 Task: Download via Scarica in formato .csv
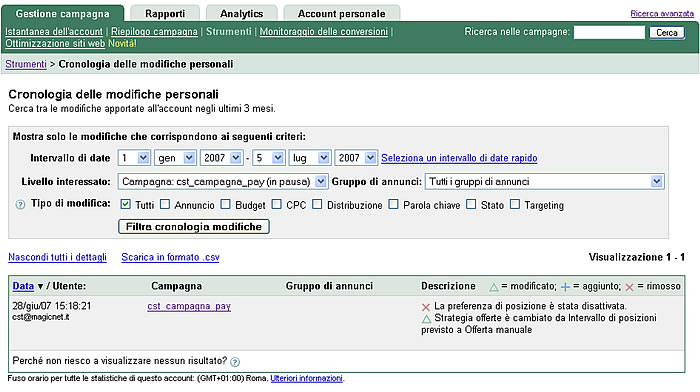coord(170,257)
